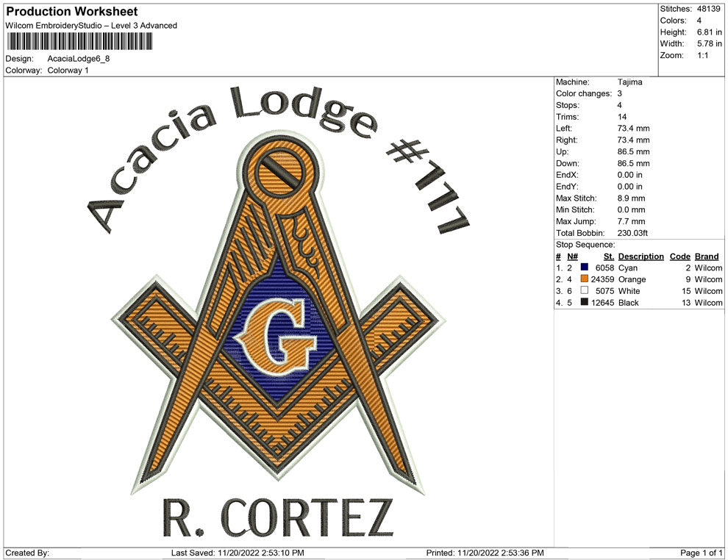Viewport: 728px width, 560px height.
Task: Select the design name 'AcaciaLodge6_8'
Action: click(x=79, y=59)
